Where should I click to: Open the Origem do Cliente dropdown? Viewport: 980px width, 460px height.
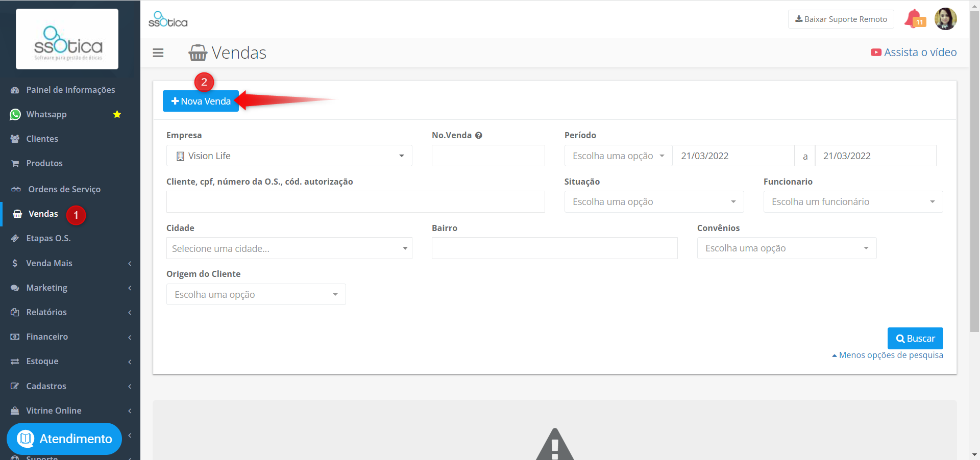[x=256, y=294]
